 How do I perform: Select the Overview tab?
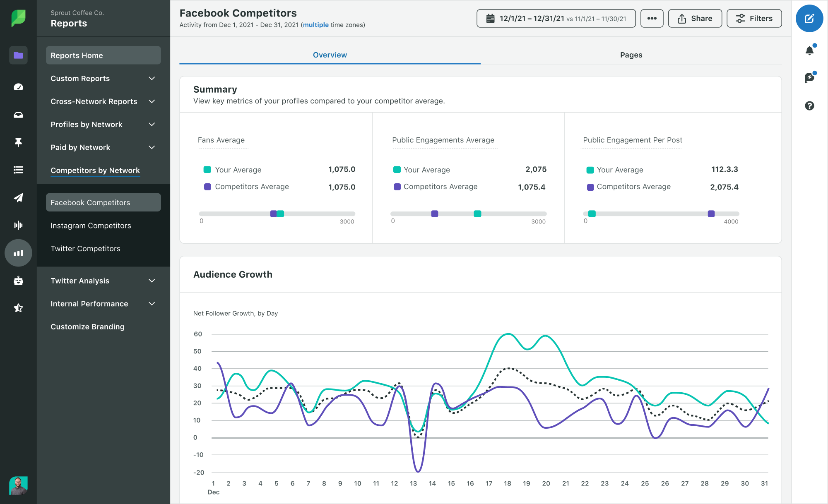coord(329,54)
